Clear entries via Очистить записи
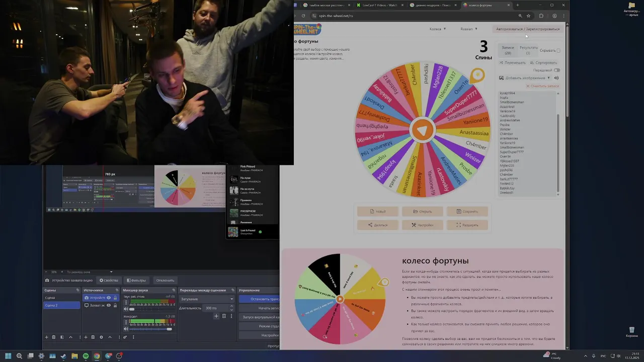This screenshot has height=362, width=644. (542, 86)
